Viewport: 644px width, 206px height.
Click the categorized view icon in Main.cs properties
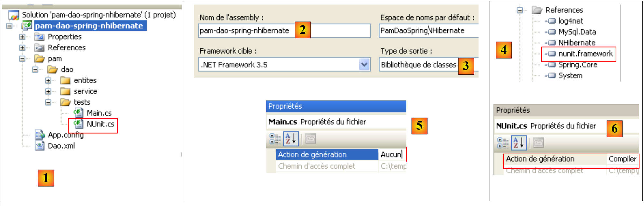point(275,139)
